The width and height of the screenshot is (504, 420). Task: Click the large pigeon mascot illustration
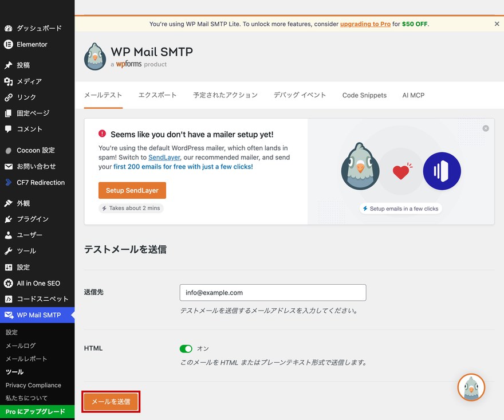click(360, 166)
